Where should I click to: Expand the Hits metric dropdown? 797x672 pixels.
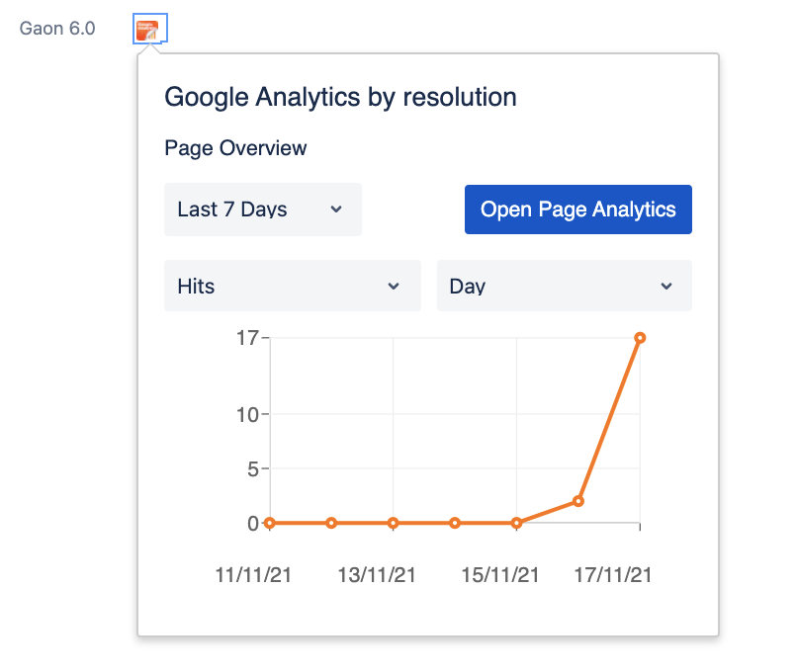[x=293, y=286]
